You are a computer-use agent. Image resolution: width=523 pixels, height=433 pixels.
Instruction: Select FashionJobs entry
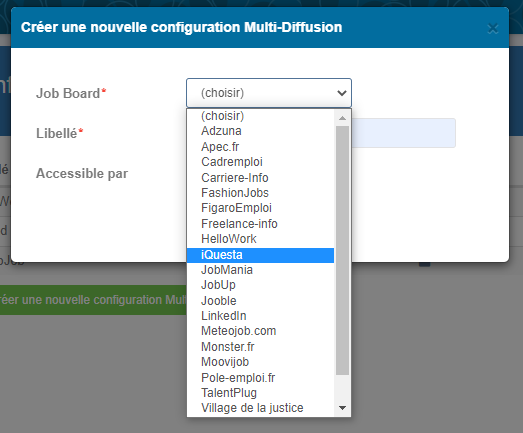click(x=260, y=193)
